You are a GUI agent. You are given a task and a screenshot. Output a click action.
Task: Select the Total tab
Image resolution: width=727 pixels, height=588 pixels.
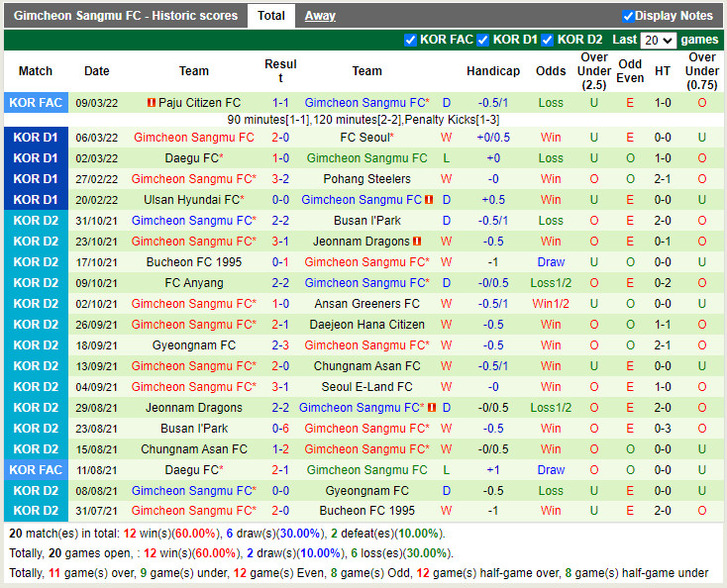click(271, 16)
